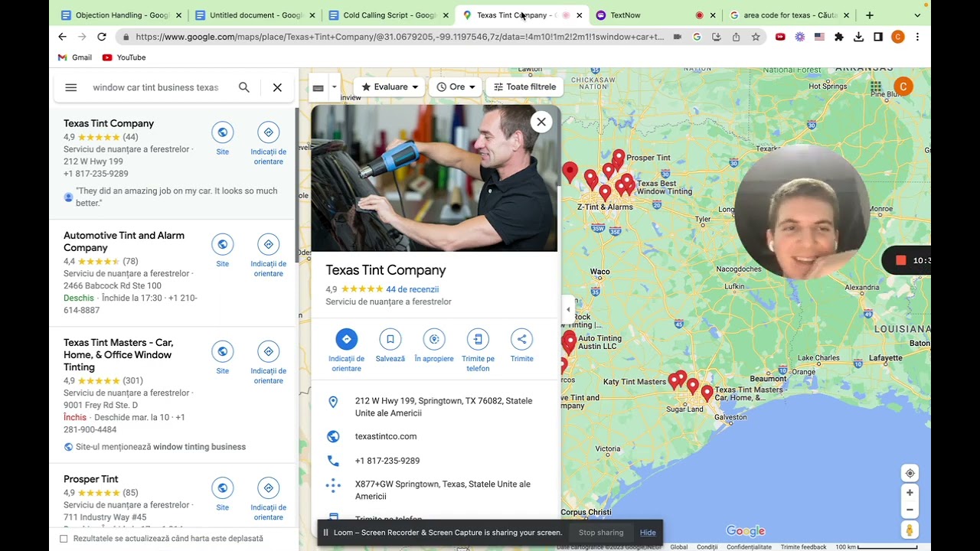Zoom in the map with plus button
This screenshot has width=980, height=551.
point(910,493)
